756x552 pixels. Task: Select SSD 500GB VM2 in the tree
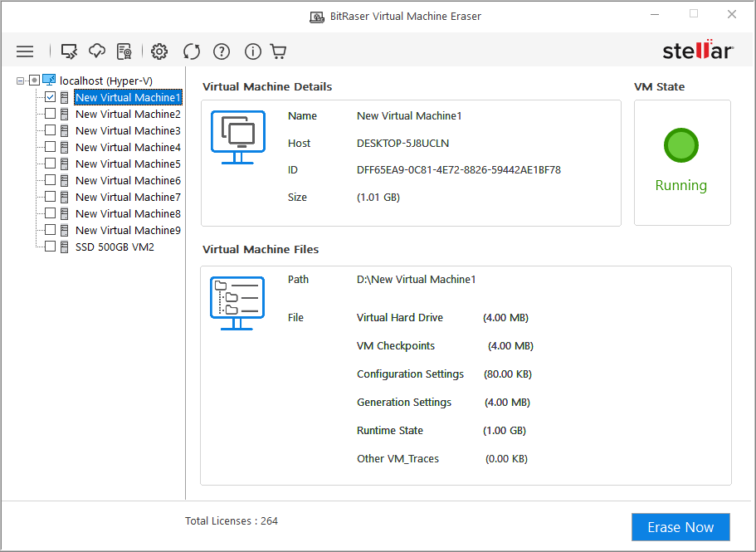(x=115, y=247)
